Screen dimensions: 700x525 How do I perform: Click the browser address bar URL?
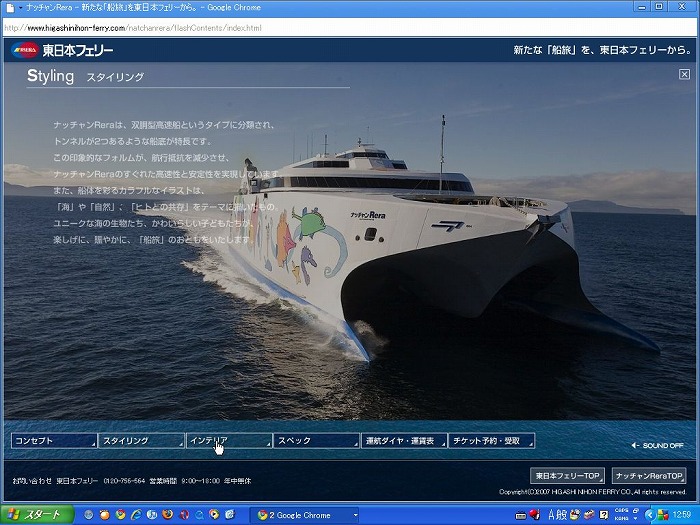pyautogui.click(x=133, y=28)
